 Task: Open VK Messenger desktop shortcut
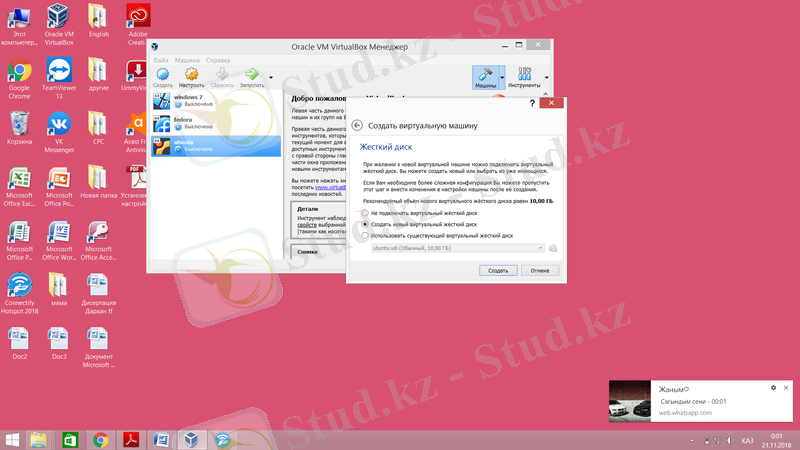click(x=59, y=132)
